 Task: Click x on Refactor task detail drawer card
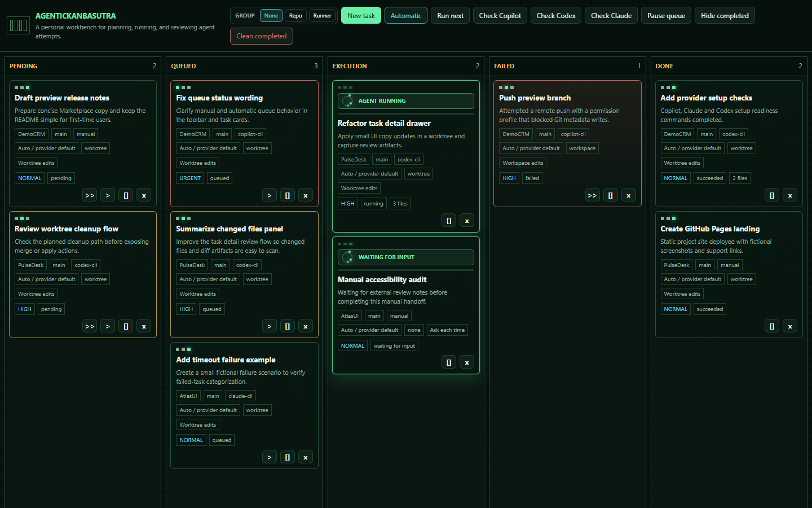tap(467, 221)
